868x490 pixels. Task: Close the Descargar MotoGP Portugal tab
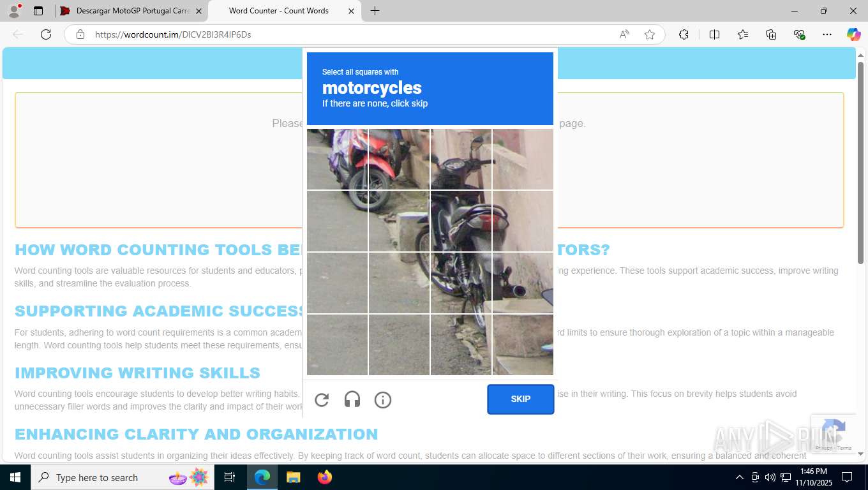[198, 11]
